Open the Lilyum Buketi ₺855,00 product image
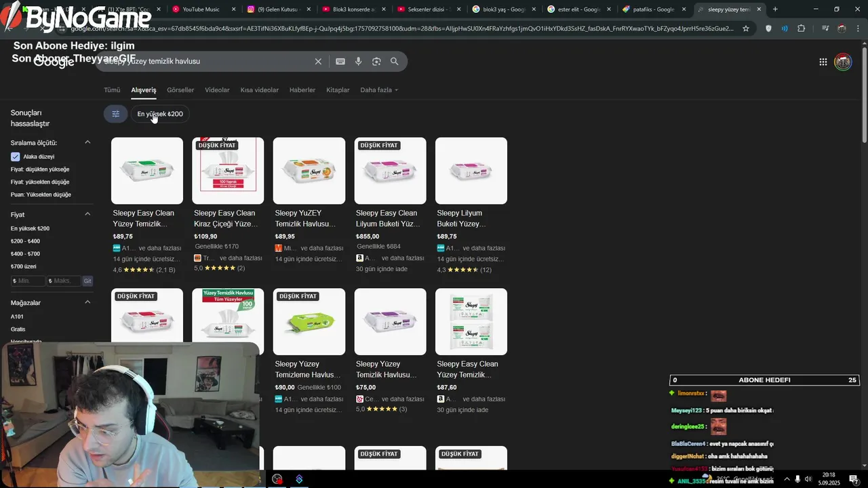 coord(390,171)
